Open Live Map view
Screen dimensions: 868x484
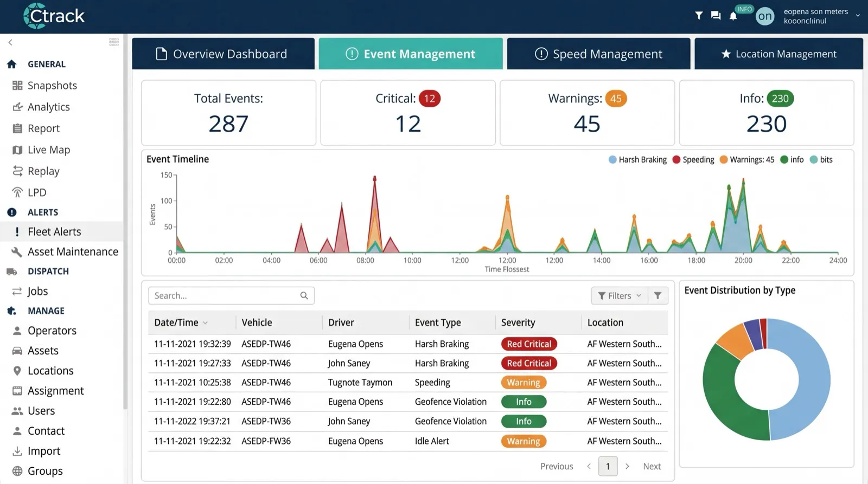point(49,150)
